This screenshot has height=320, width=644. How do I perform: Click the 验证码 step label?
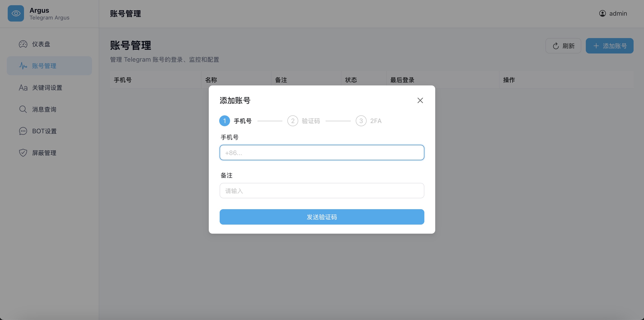pos(311,121)
